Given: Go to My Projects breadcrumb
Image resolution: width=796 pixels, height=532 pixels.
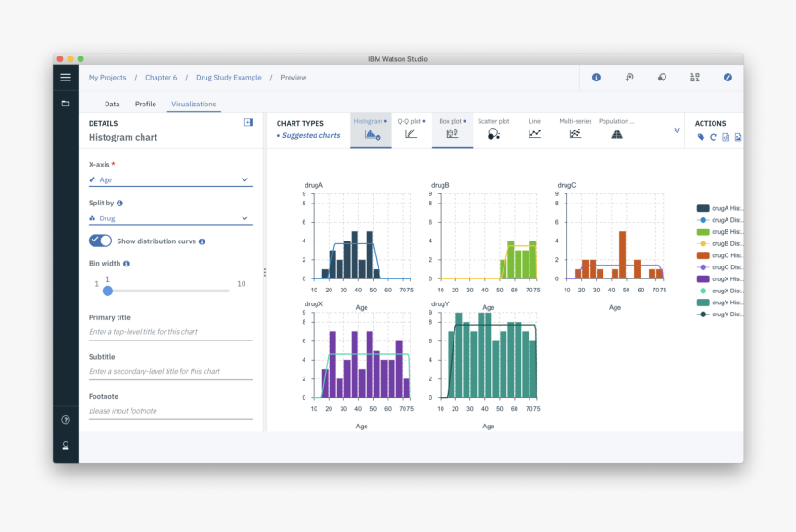Looking at the screenshot, I should tap(107, 78).
